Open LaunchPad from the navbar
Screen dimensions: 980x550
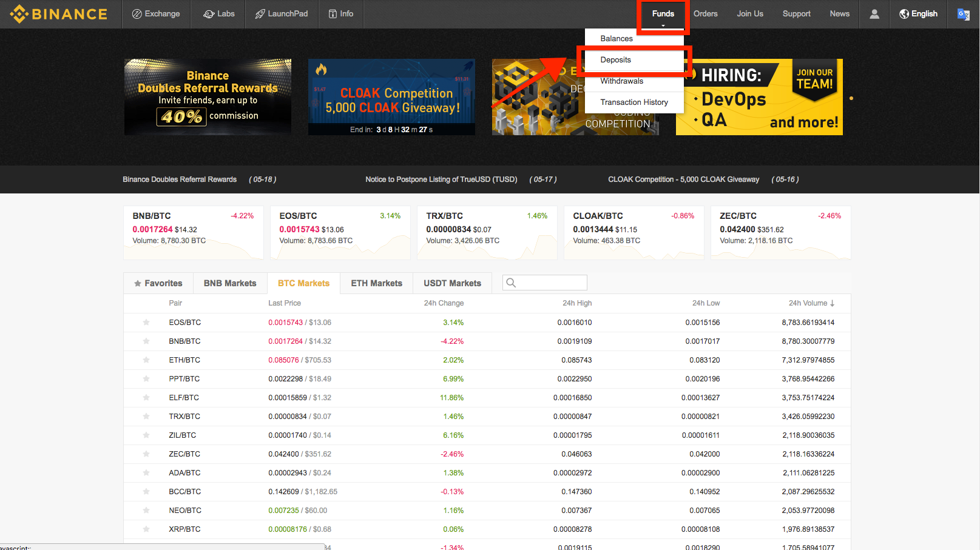282,14
